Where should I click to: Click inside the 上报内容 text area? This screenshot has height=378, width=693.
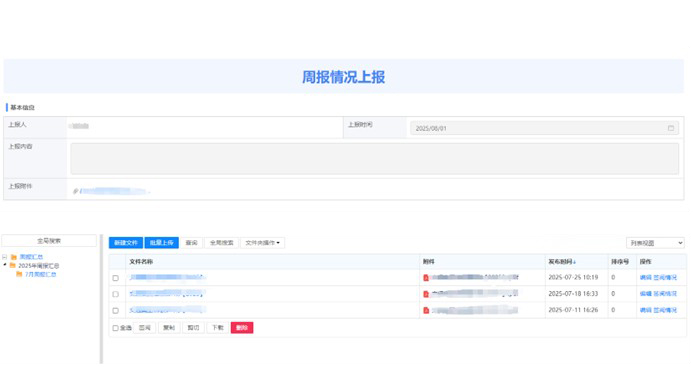pos(374,158)
